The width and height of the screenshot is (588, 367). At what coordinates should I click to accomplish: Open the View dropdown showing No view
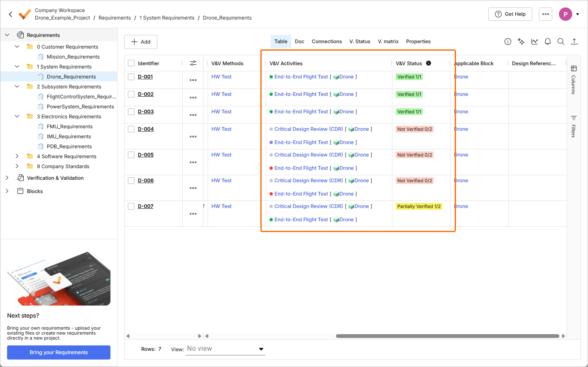(225, 349)
